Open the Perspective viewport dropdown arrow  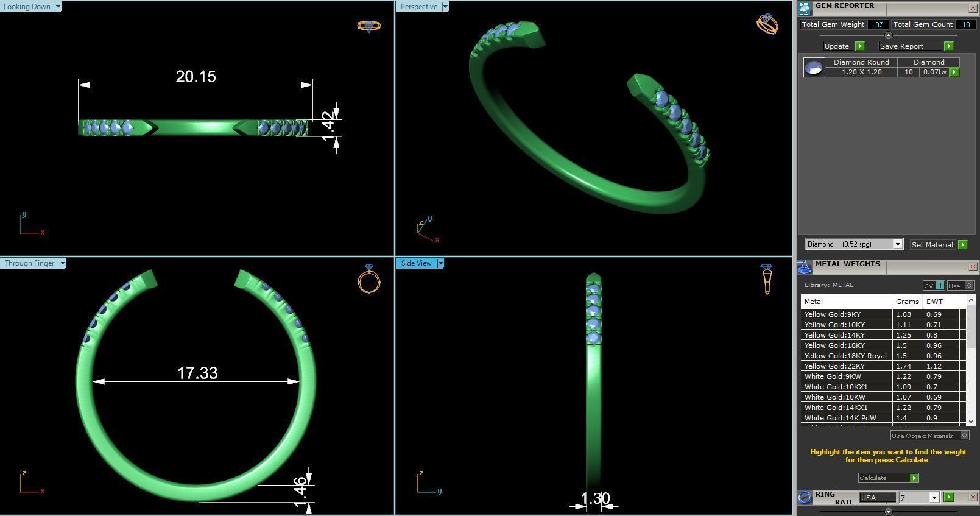[x=445, y=7]
